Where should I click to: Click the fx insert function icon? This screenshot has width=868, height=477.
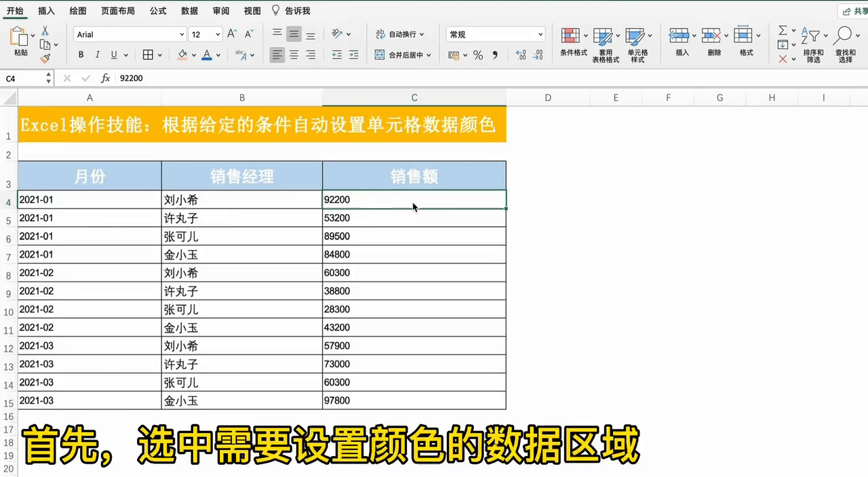click(x=105, y=79)
